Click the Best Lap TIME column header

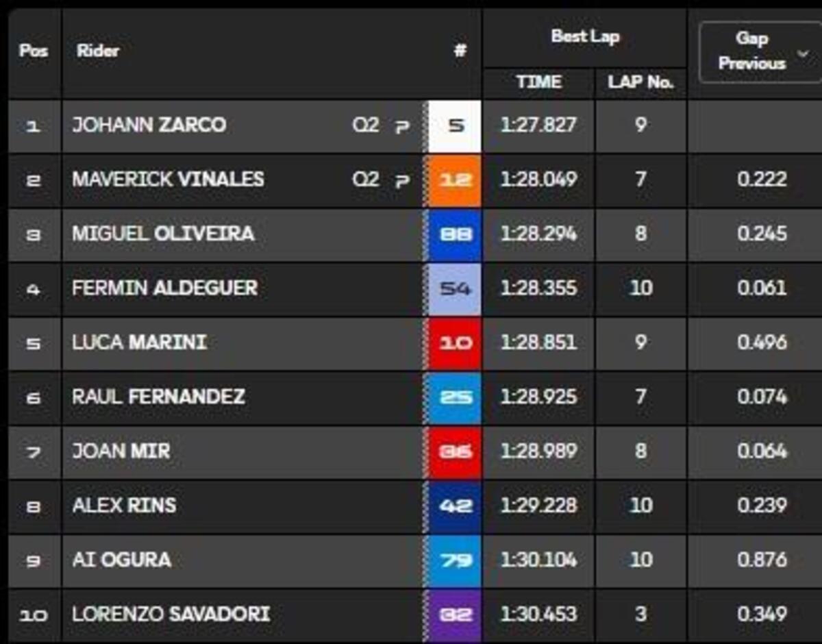tap(539, 82)
